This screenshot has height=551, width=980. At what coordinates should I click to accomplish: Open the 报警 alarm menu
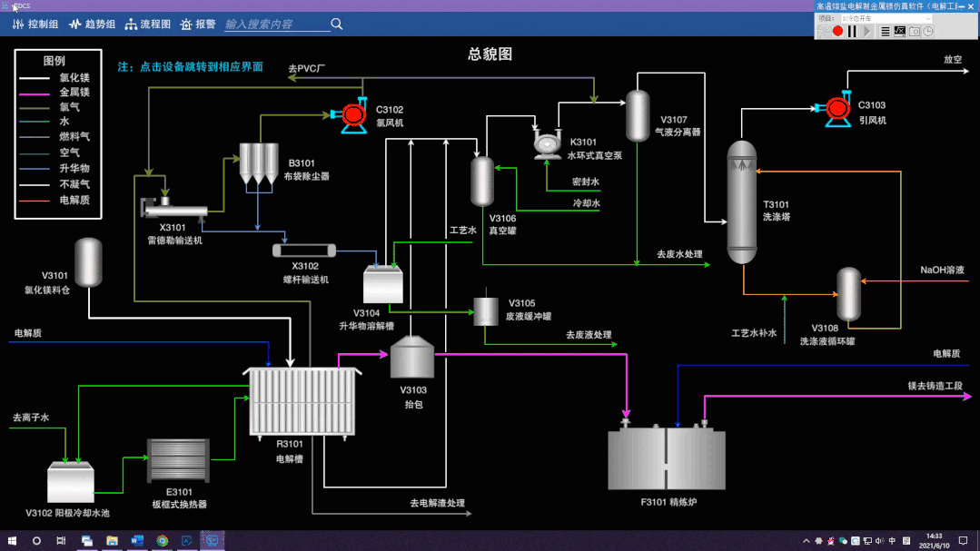[197, 25]
